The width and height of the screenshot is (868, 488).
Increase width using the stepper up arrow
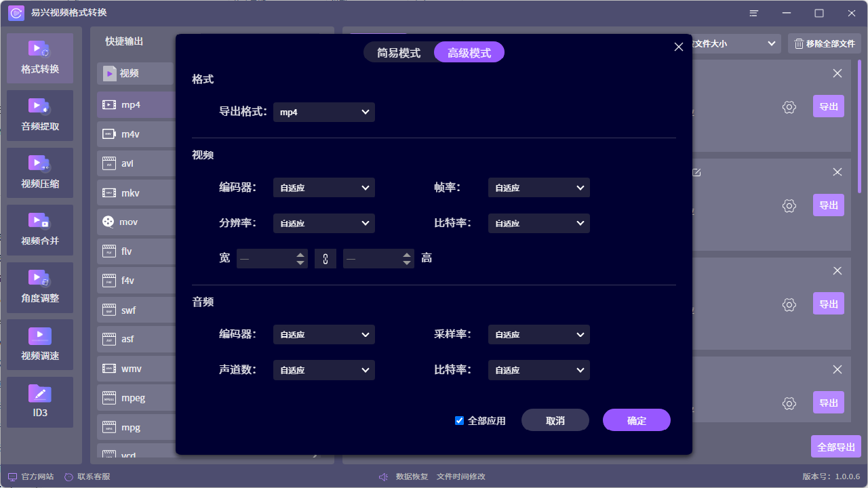point(301,254)
